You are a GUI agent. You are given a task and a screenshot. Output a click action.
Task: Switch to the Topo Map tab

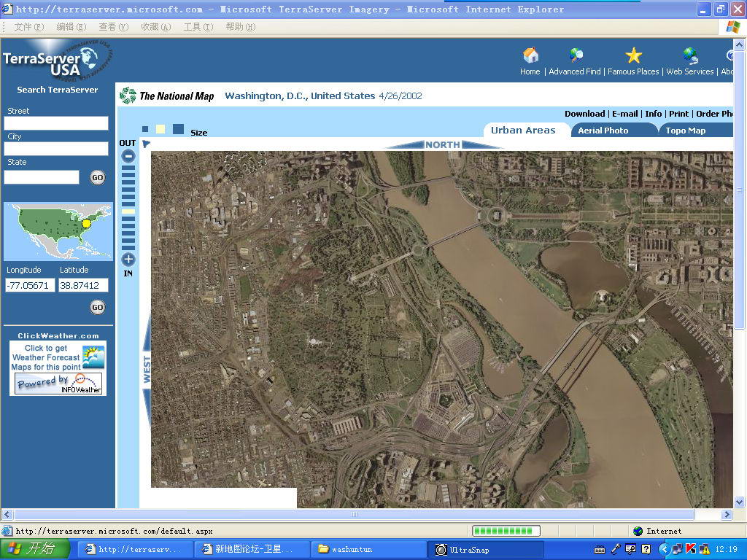[x=685, y=131]
